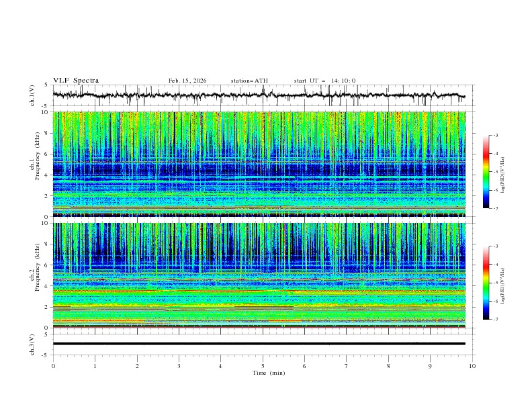Click the log(PSD) label beside ch.2 colorbar
This screenshot has height=411, width=532.
[503, 286]
